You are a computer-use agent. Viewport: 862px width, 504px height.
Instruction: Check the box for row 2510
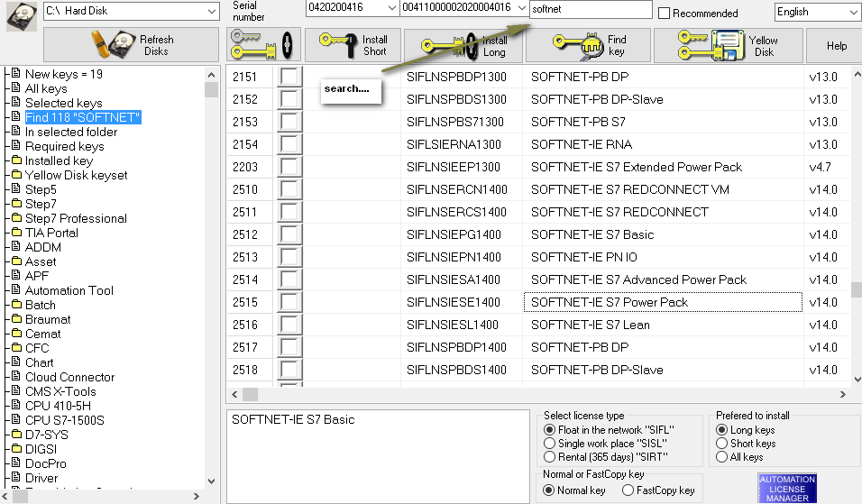point(289,189)
